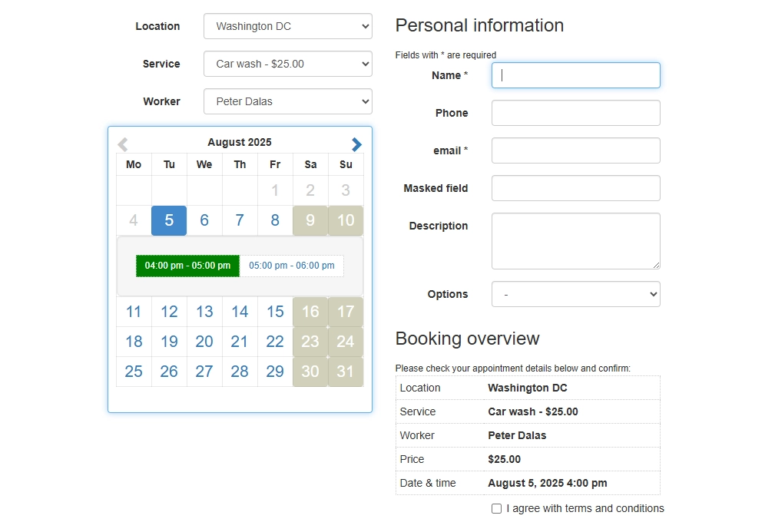Click disabled day 4 in calendar
The height and width of the screenshot is (532, 775).
tap(134, 220)
